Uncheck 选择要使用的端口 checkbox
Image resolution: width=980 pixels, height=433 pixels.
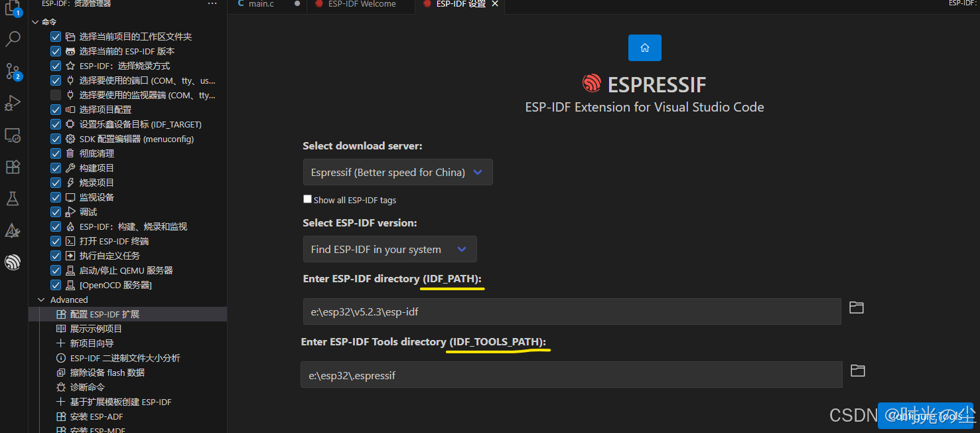(x=56, y=80)
